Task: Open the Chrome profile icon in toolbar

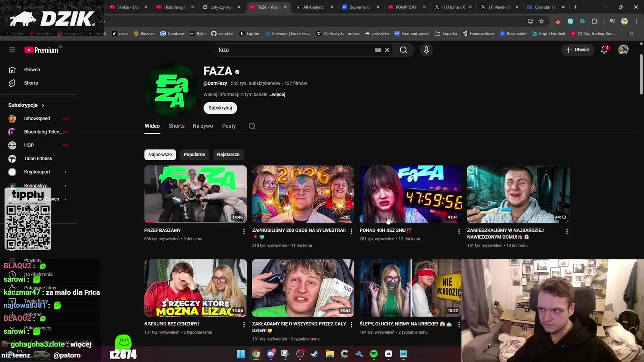Action: point(624,21)
